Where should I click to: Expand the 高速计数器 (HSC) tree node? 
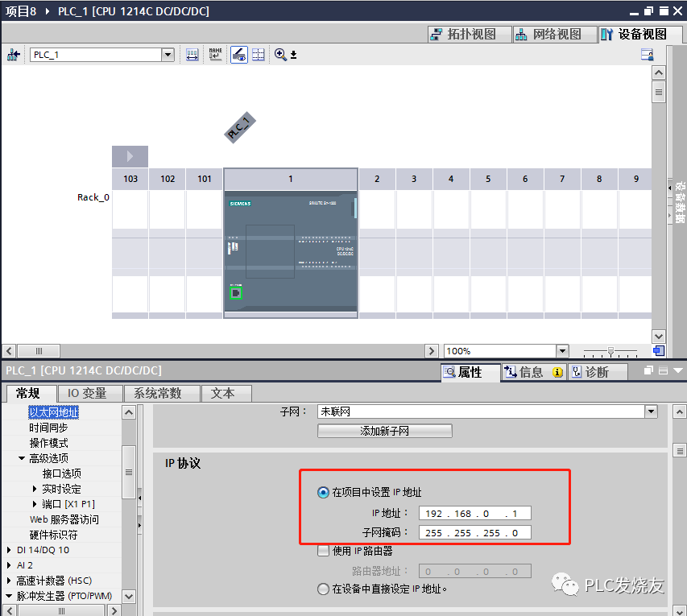pos(9,581)
